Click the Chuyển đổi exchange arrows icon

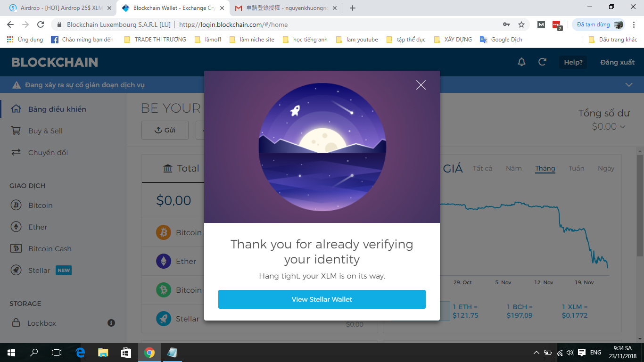click(16, 152)
